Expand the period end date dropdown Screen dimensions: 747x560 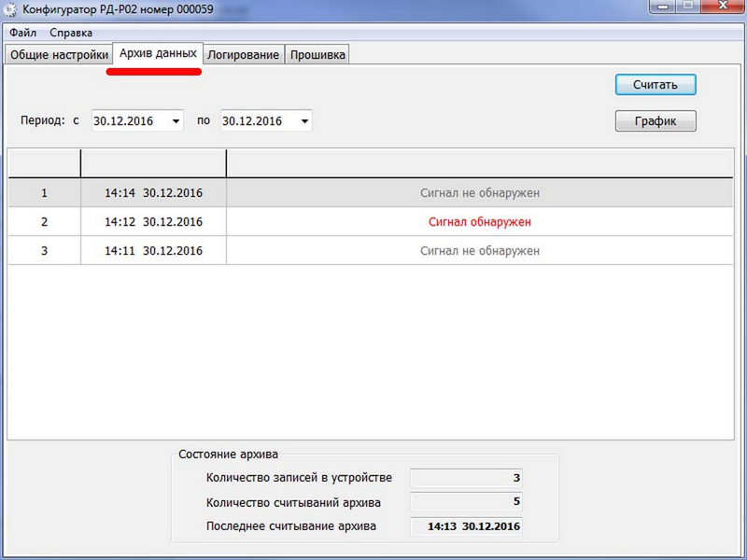304,121
